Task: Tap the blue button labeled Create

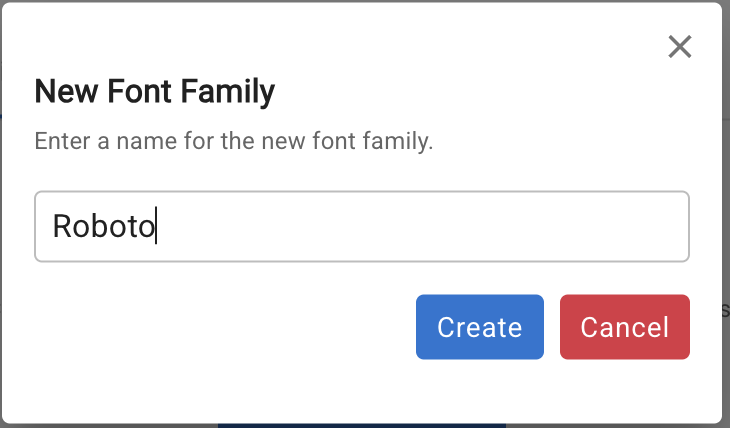Action: (x=480, y=327)
